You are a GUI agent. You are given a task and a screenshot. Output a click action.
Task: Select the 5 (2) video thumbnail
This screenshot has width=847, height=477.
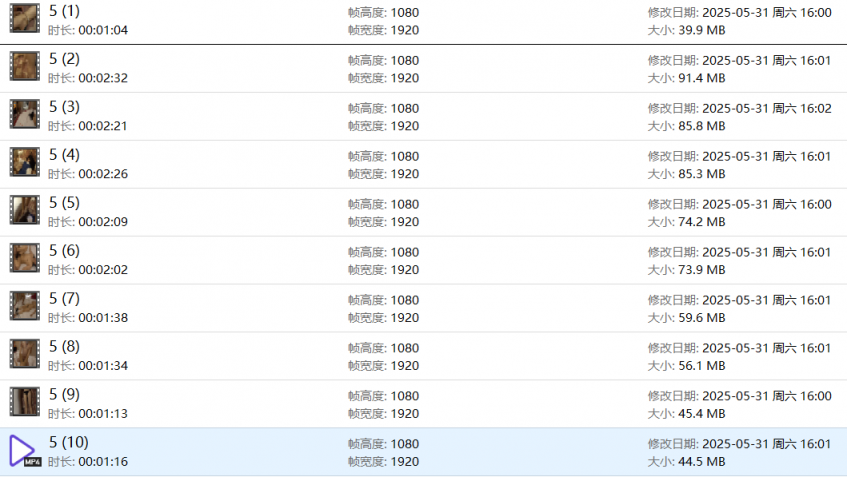25,66
